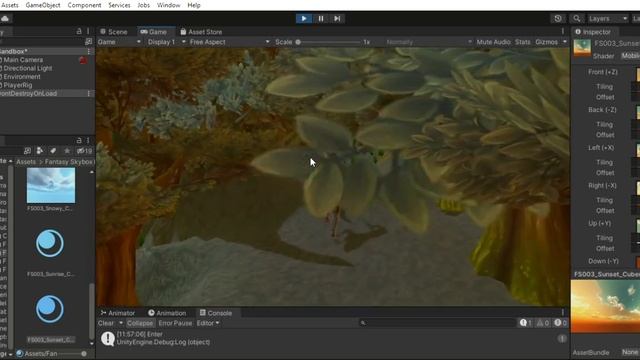Click the Project save-search tag icon

pos(53,151)
